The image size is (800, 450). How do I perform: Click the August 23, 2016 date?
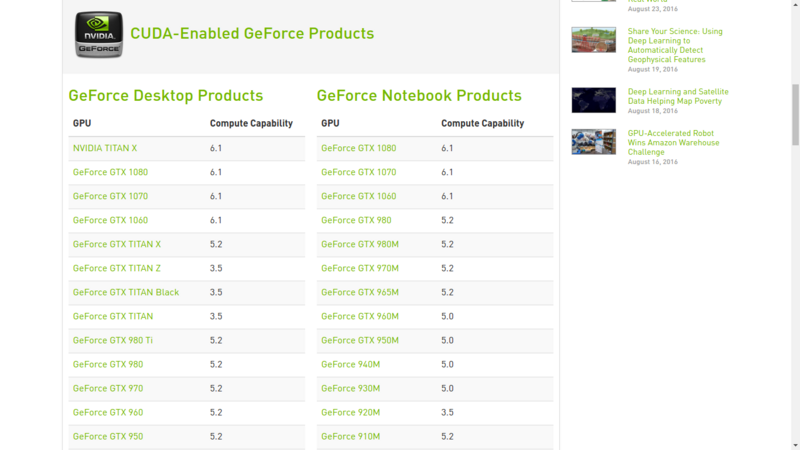pos(653,9)
